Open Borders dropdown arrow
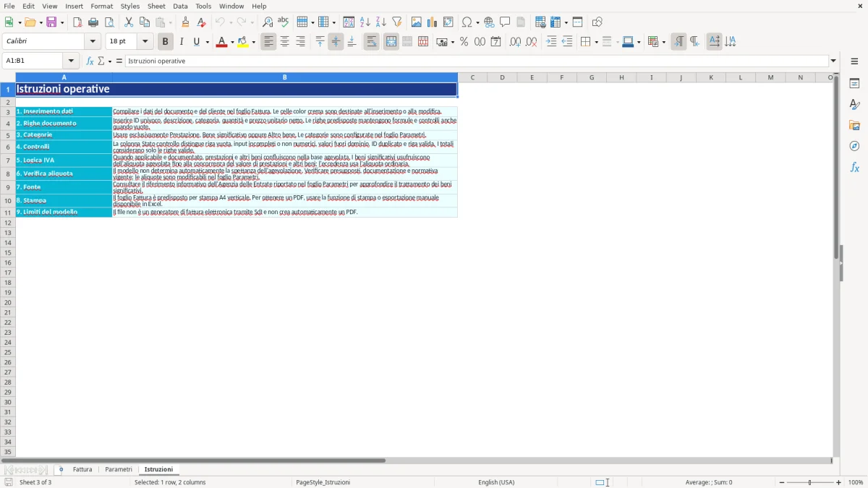Viewport: 868px width, 488px height. point(596,42)
